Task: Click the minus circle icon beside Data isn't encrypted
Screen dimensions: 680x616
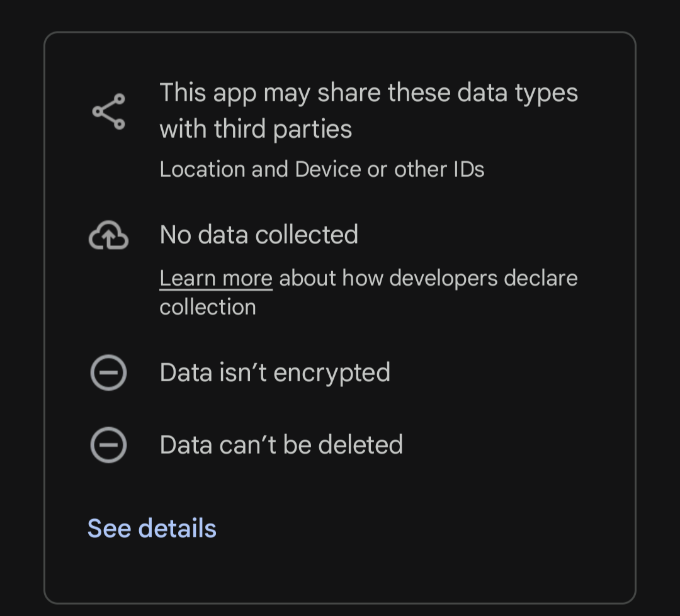Action: pyautogui.click(x=108, y=372)
